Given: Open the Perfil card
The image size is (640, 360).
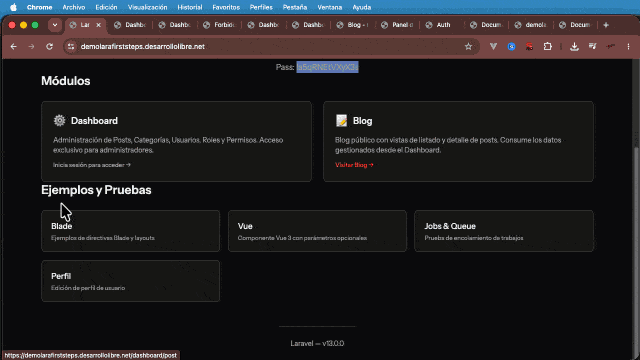Looking at the screenshot, I should [131, 281].
